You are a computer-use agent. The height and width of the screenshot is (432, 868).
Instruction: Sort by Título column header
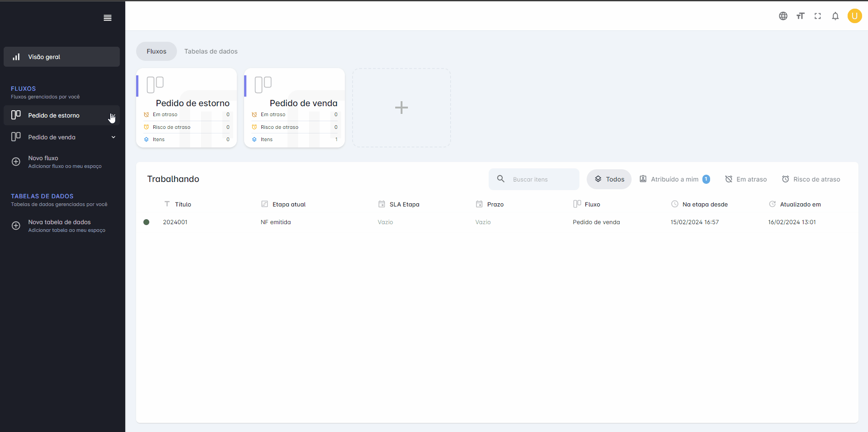click(x=177, y=204)
